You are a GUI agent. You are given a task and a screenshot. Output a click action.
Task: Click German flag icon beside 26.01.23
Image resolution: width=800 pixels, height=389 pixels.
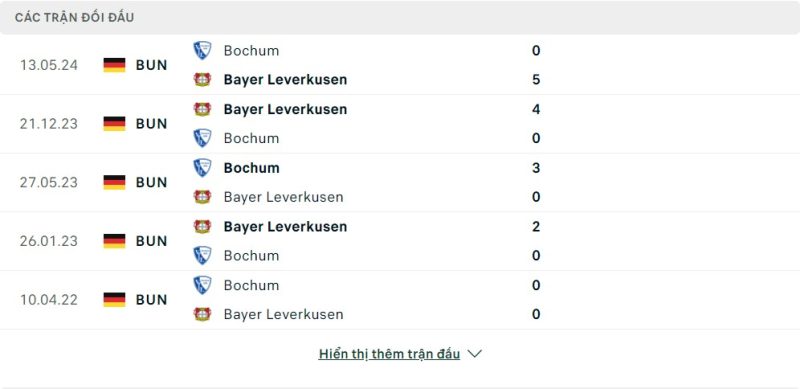[114, 241]
